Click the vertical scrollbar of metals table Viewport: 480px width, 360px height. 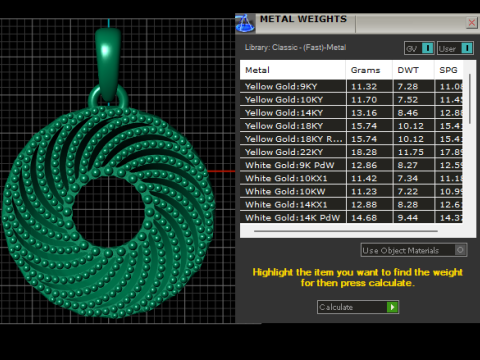[x=470, y=99]
